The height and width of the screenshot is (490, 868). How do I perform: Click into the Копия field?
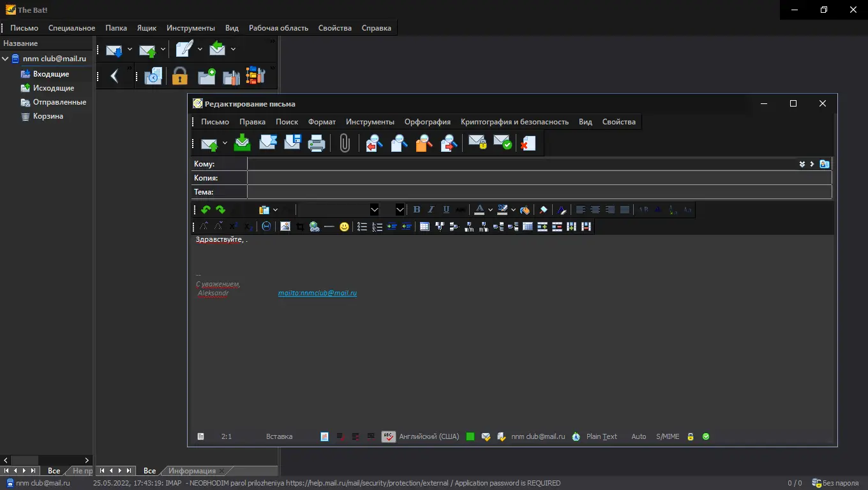539,178
